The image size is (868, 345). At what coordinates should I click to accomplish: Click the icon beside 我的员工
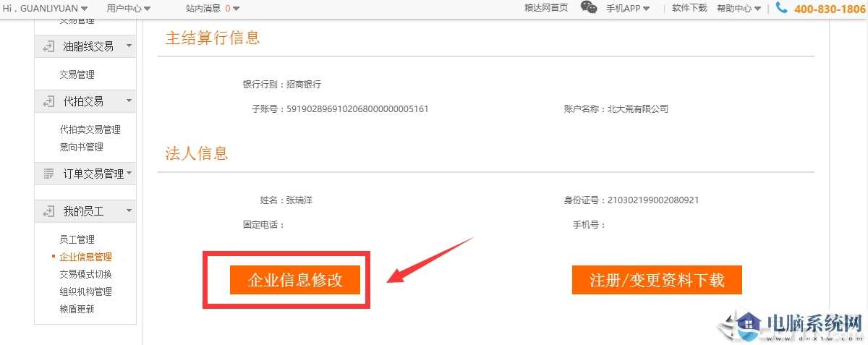tap(48, 211)
